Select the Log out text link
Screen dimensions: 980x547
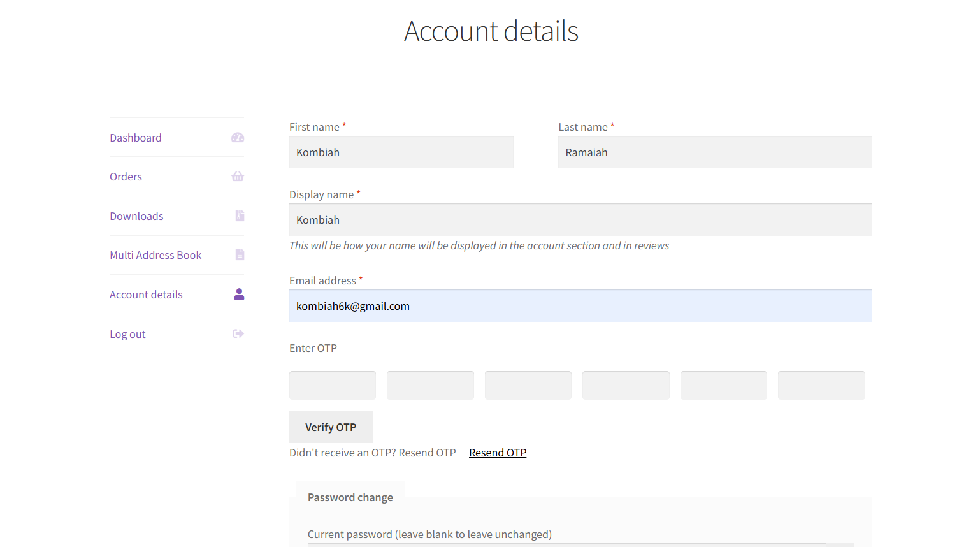127,334
